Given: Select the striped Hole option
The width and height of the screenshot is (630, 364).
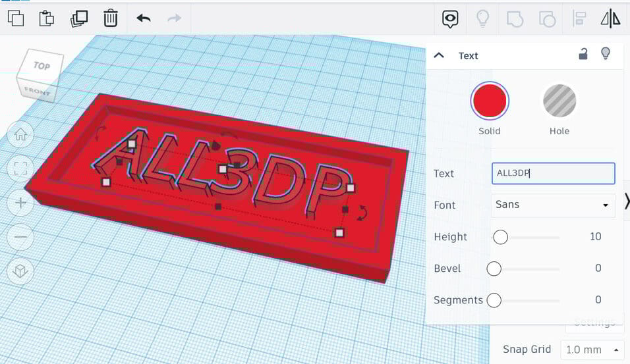Looking at the screenshot, I should tap(559, 101).
